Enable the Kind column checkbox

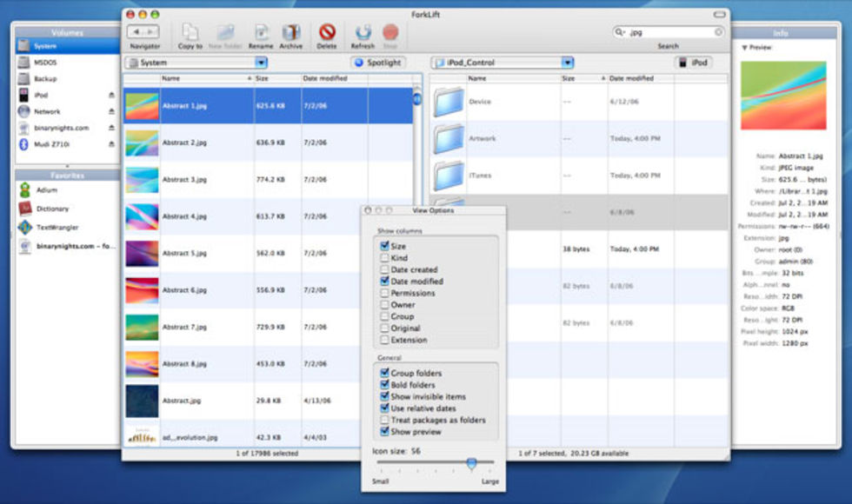(384, 258)
